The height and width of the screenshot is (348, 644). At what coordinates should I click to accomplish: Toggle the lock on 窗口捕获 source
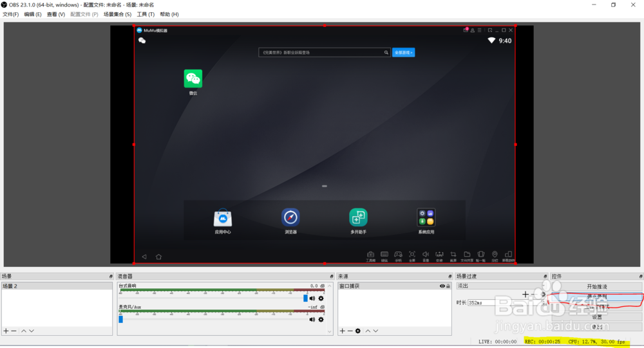coord(448,286)
